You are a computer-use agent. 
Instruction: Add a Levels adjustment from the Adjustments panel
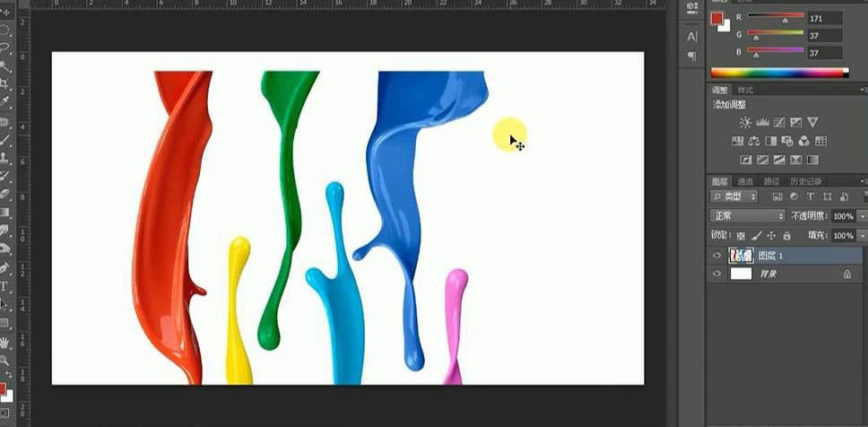(762, 122)
